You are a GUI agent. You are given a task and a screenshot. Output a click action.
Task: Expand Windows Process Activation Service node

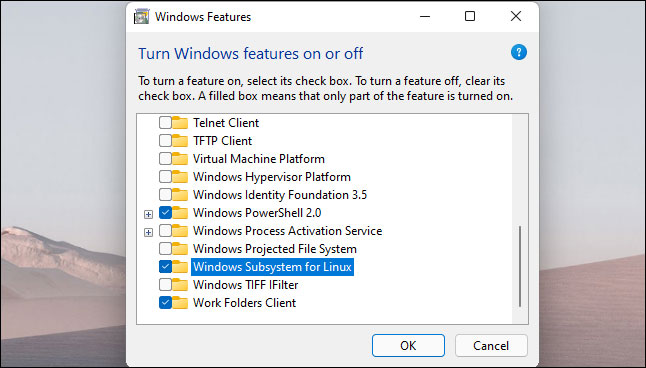[x=148, y=232]
